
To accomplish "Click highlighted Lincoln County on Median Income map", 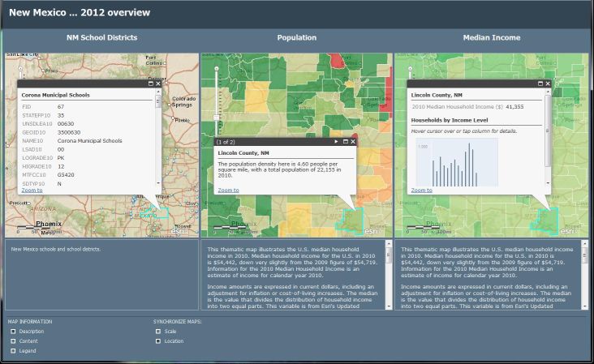I will tap(544, 221).
